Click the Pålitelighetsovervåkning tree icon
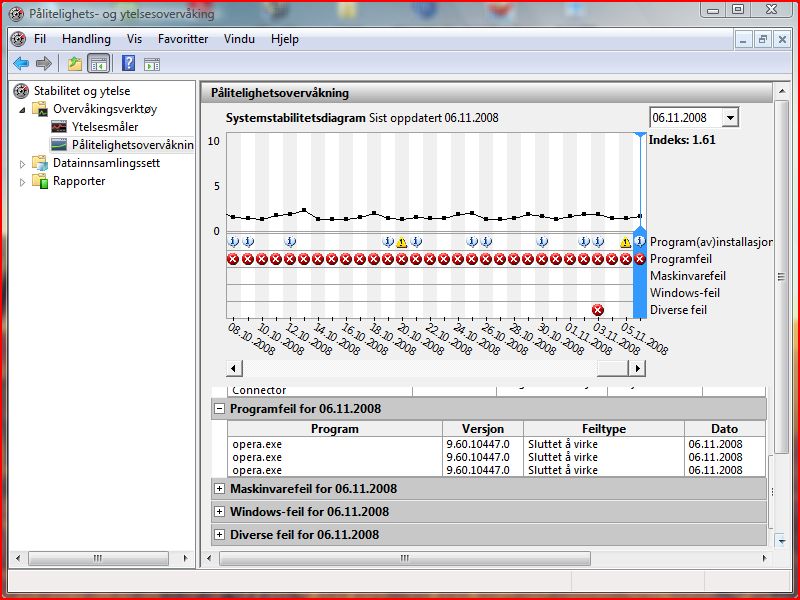This screenshot has width=800, height=600. click(x=59, y=144)
